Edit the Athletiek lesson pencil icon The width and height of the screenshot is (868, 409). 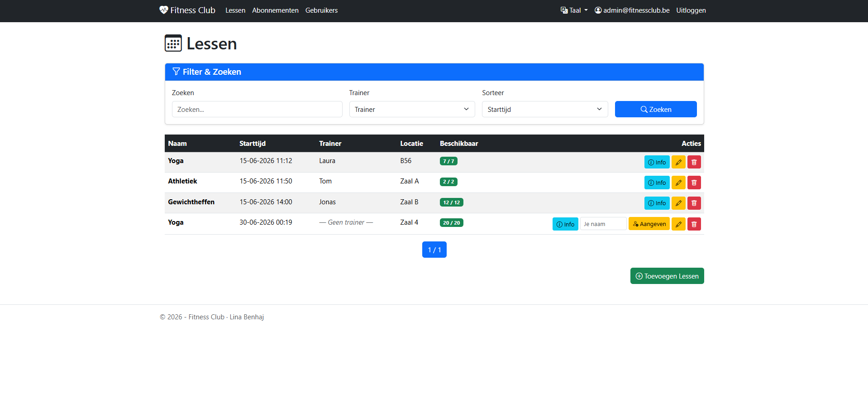tap(678, 183)
